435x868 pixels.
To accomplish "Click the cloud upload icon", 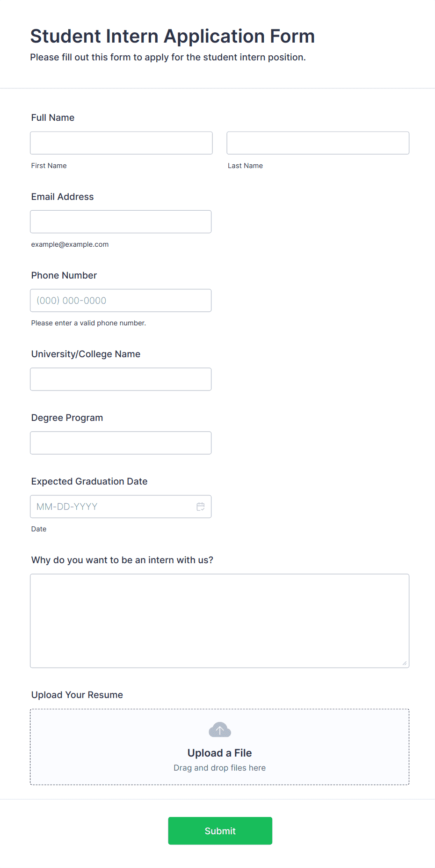I will click(x=220, y=730).
